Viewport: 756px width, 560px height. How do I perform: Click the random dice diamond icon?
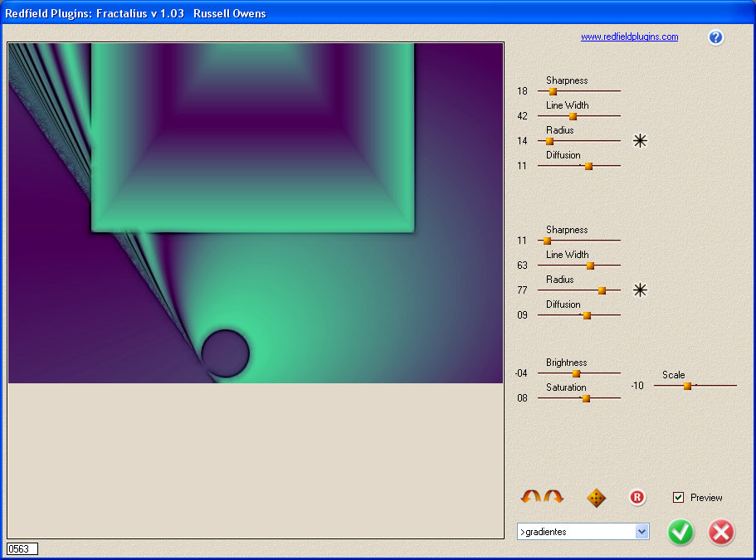(596, 498)
